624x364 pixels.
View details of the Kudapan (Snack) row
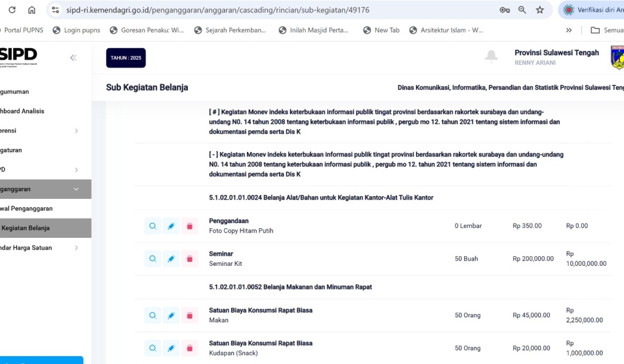[153, 348]
